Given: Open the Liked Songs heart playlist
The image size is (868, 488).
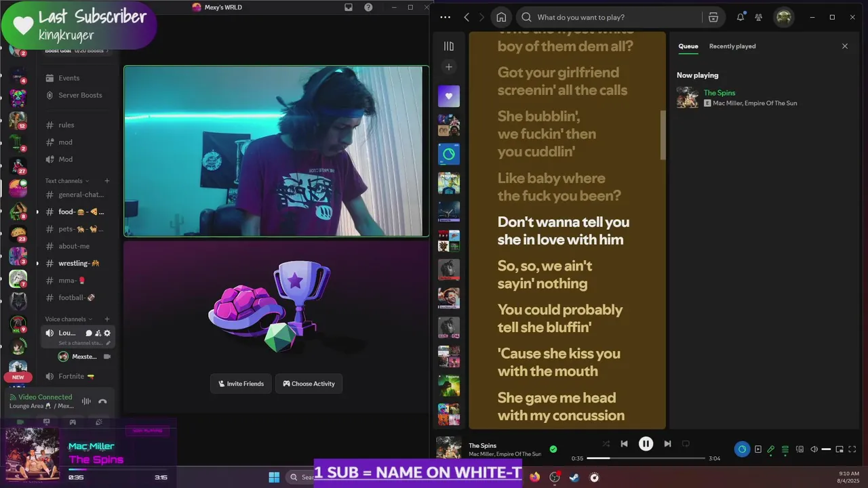Looking at the screenshot, I should click(x=448, y=96).
